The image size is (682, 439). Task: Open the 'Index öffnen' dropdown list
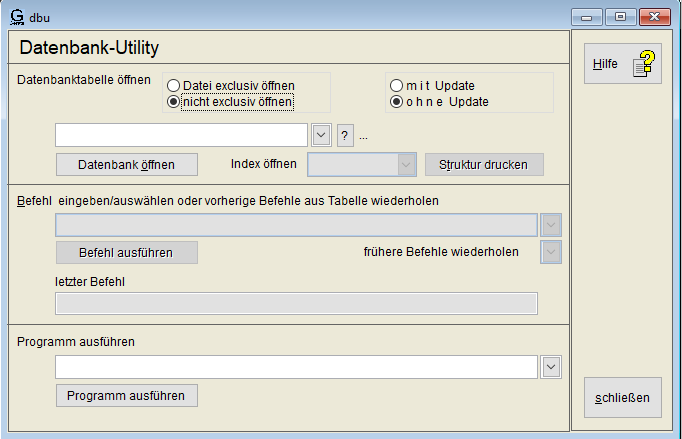click(x=406, y=164)
